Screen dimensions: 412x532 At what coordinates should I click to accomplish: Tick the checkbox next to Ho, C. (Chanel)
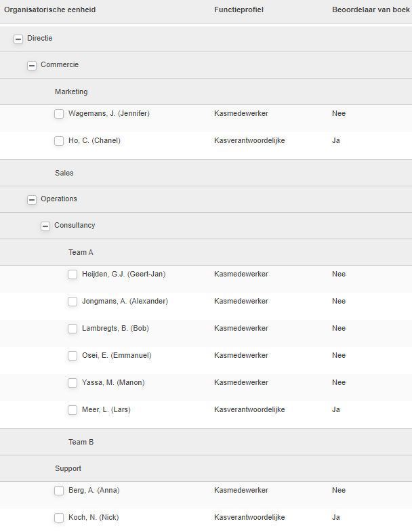[x=59, y=141]
